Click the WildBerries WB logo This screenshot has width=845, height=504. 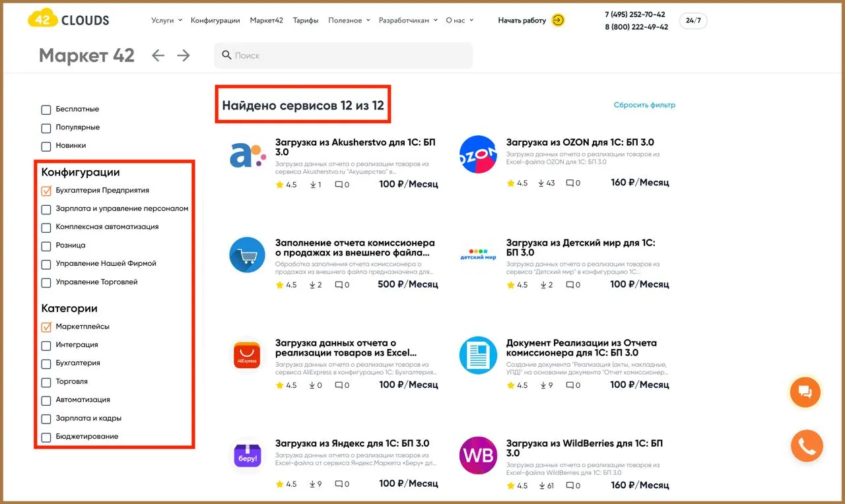click(478, 456)
